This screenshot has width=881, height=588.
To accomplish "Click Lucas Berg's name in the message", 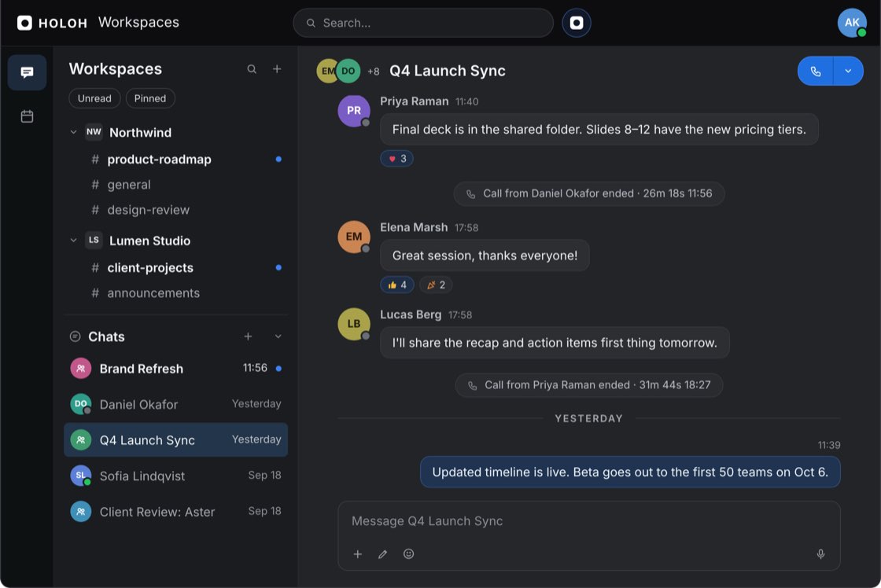I will [x=411, y=314].
